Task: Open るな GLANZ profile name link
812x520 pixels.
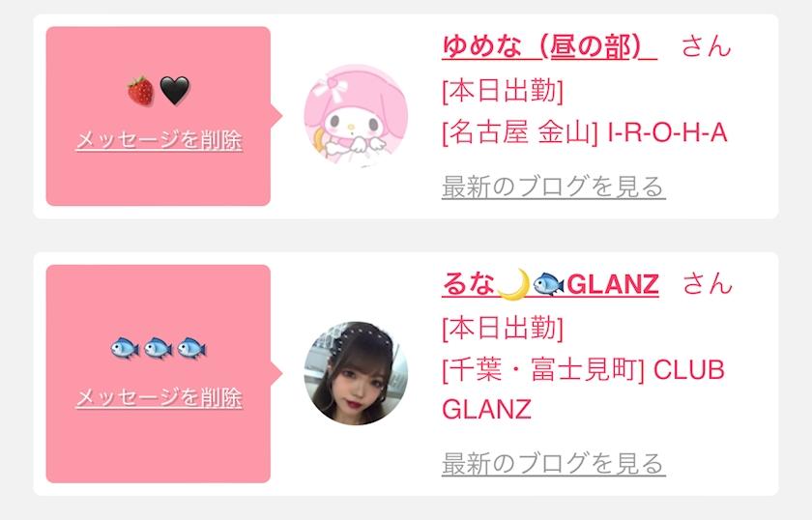Action: pyautogui.click(x=550, y=284)
